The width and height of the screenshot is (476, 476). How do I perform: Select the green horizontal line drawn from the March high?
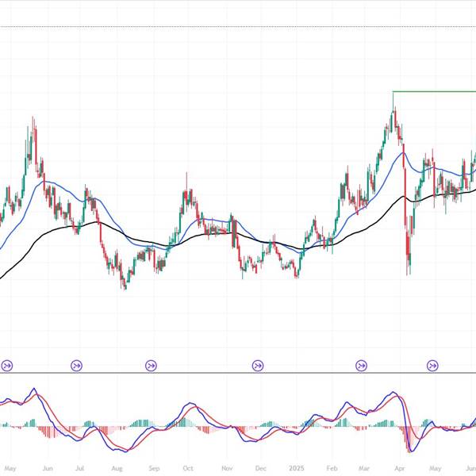point(434,91)
